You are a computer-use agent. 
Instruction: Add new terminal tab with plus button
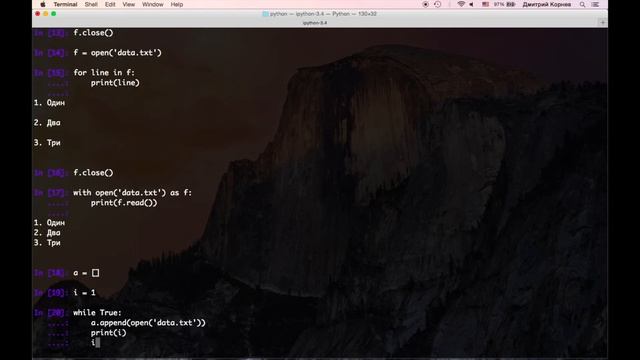603,23
